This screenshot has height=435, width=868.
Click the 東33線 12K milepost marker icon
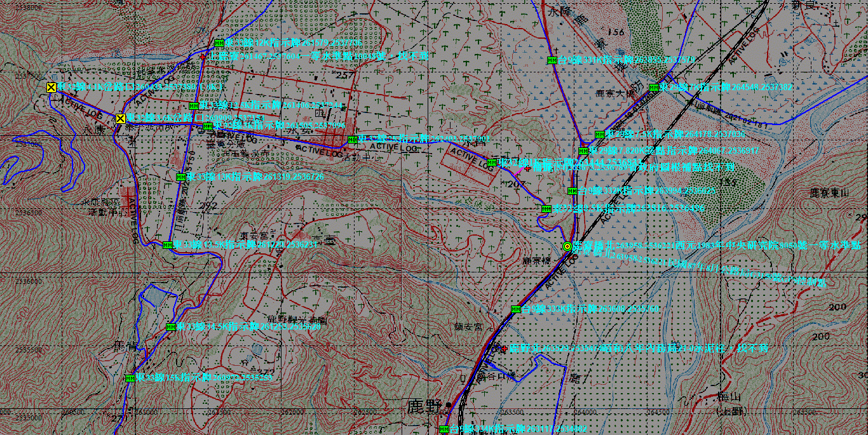point(219,43)
